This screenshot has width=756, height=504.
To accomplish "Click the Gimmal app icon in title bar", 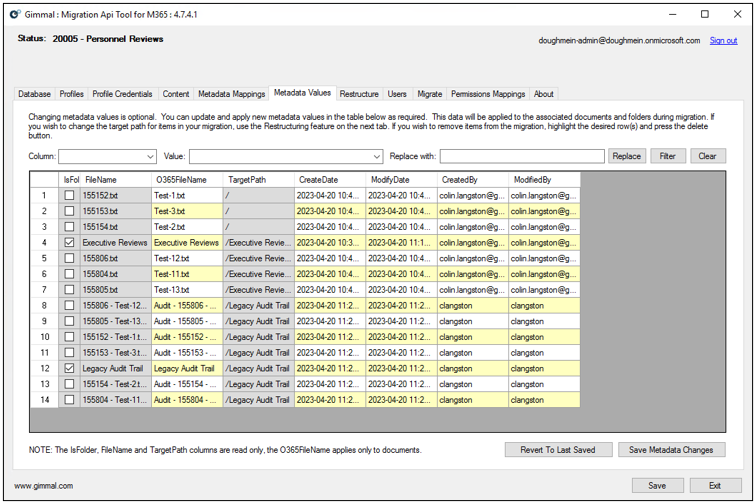I will click(x=14, y=14).
